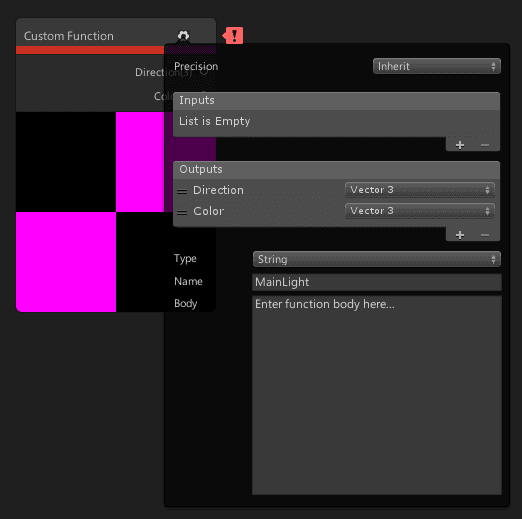Viewport: 522px width, 519px height.
Task: Select the Direction output name
Action: 218,190
